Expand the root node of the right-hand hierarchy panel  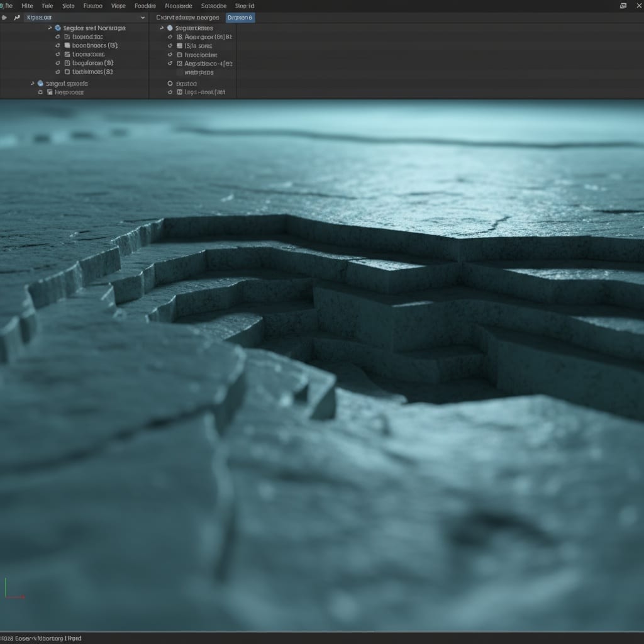tap(161, 28)
